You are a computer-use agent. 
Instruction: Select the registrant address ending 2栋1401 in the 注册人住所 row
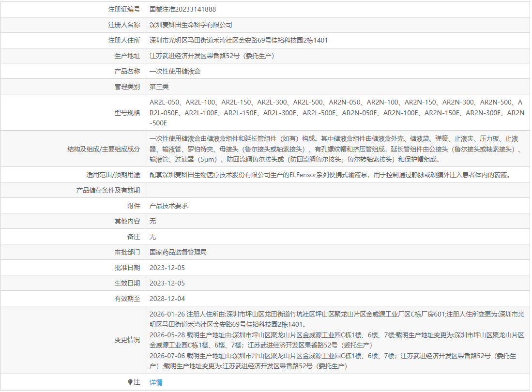point(239,40)
